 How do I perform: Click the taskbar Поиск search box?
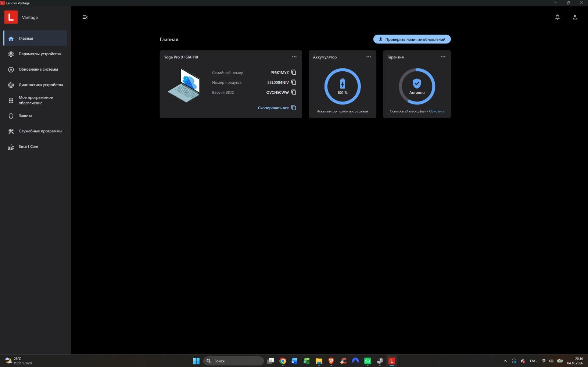[x=234, y=361]
